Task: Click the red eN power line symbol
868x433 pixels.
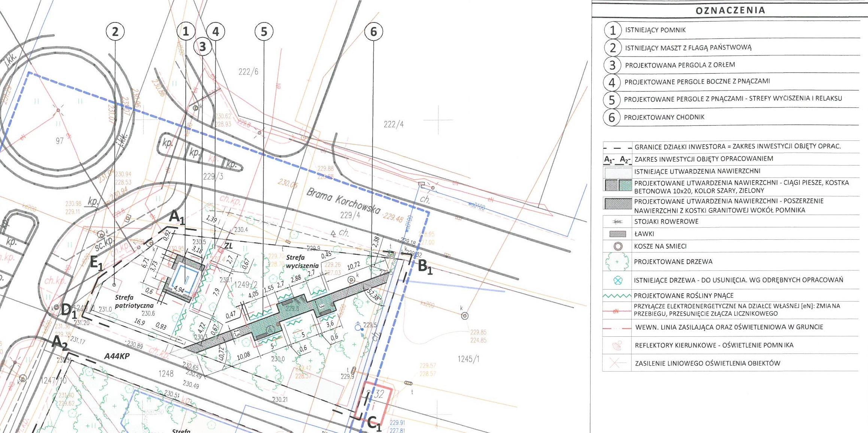Action: tap(616, 311)
